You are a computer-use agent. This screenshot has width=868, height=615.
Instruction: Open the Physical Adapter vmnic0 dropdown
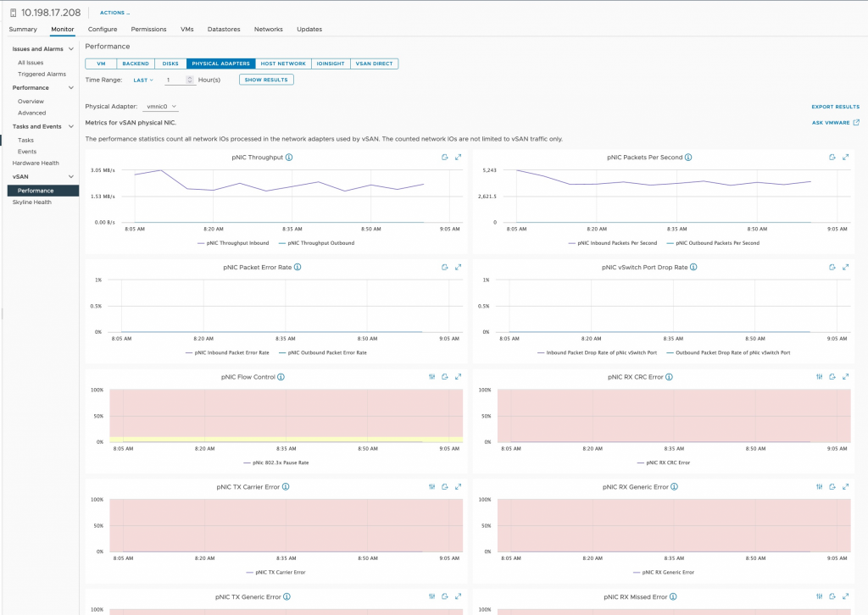pos(162,107)
